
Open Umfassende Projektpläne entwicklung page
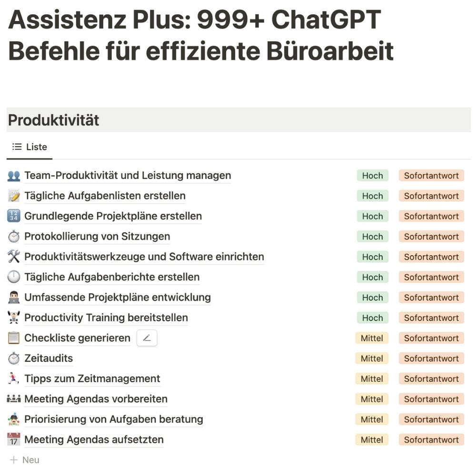118,297
